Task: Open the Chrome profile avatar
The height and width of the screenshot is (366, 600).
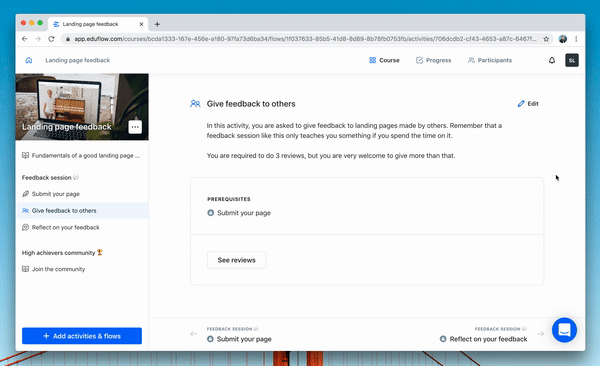Action: click(x=562, y=39)
